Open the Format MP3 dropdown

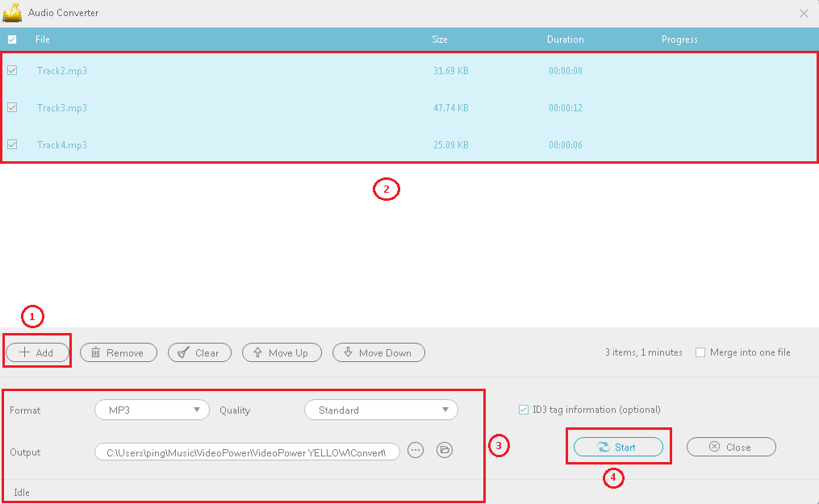coord(152,410)
